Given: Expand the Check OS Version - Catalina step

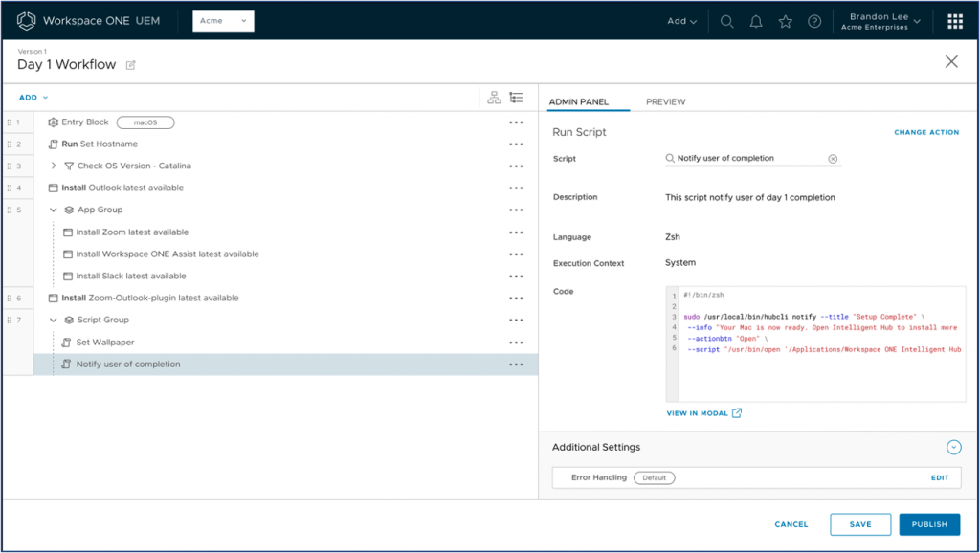Looking at the screenshot, I should point(54,166).
